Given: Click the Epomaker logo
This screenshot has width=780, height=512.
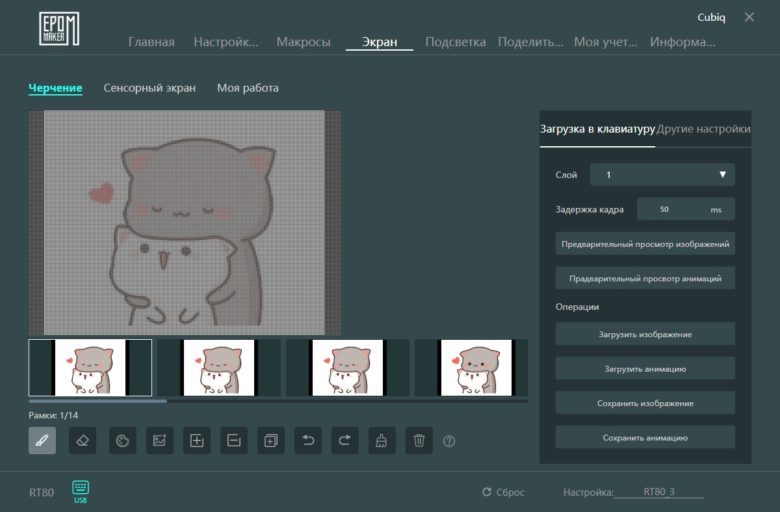Looking at the screenshot, I should point(59,28).
